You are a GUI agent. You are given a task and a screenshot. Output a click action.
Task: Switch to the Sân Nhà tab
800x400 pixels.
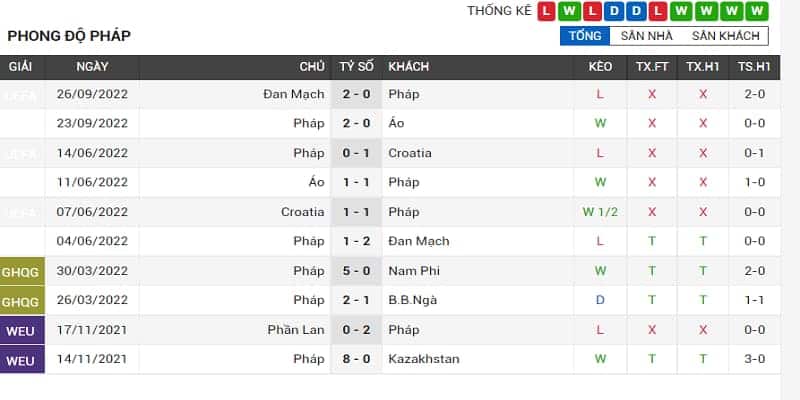tap(646, 36)
